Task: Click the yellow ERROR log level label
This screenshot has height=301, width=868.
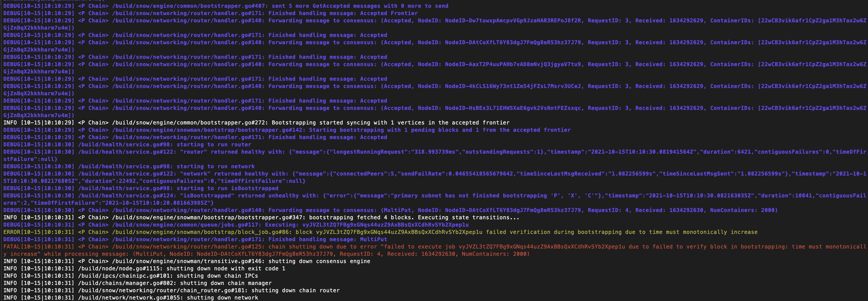Action: [x=11, y=232]
